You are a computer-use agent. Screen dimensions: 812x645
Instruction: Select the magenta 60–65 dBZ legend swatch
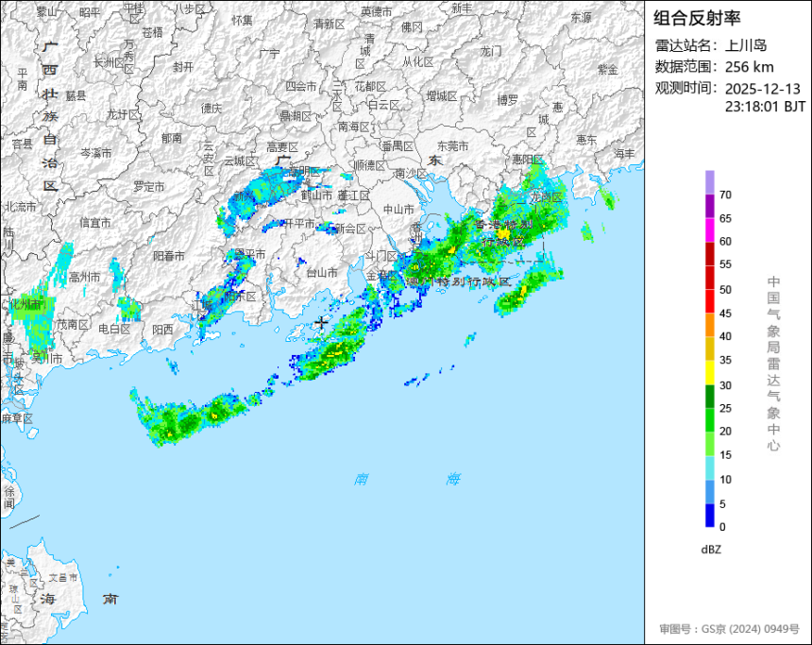(x=709, y=230)
